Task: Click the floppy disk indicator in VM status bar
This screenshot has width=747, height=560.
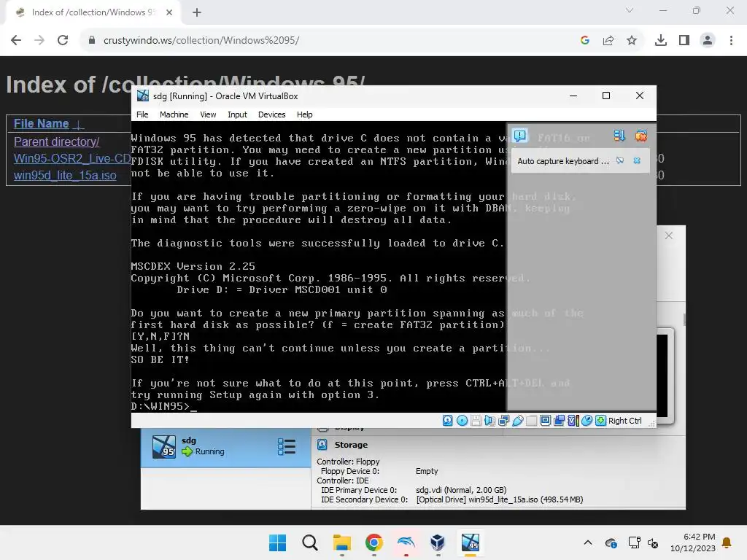Action: (476, 421)
